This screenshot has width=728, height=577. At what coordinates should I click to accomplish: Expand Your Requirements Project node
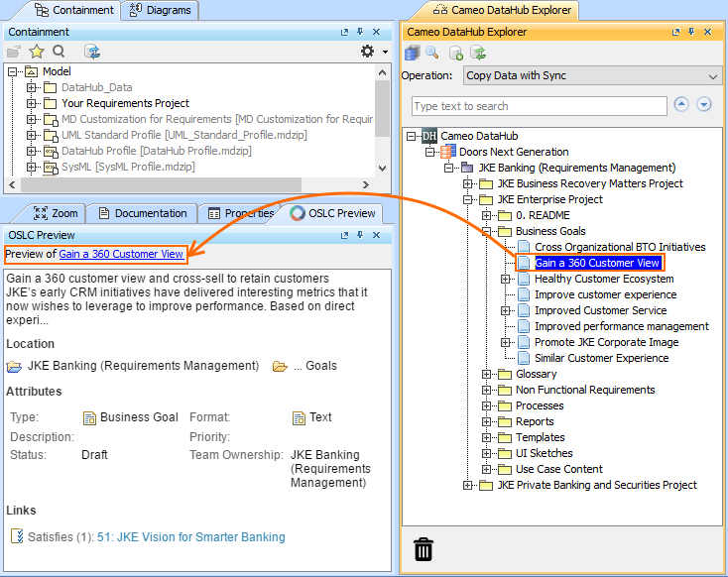31,103
